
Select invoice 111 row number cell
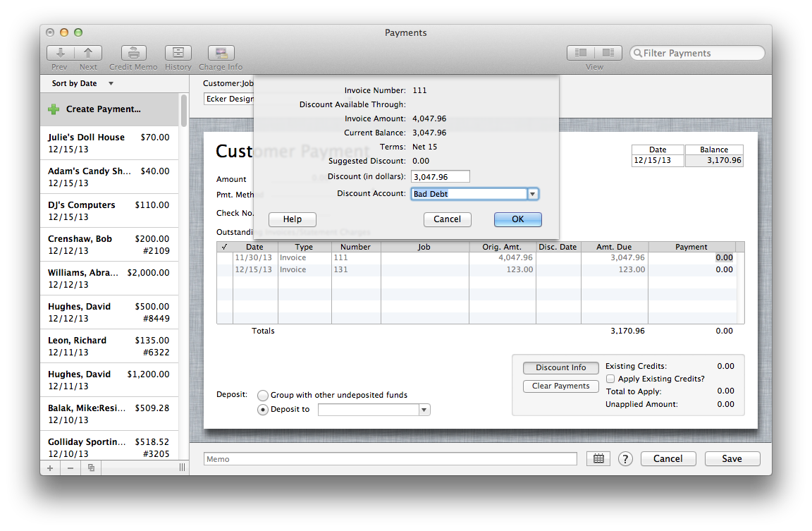(356, 258)
